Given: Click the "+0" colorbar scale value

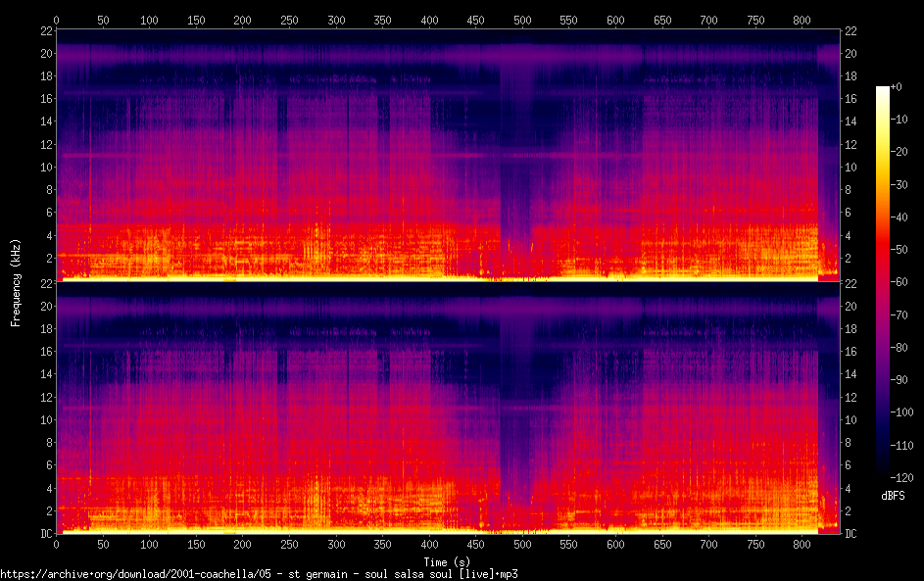Looking at the screenshot, I should tap(896, 87).
